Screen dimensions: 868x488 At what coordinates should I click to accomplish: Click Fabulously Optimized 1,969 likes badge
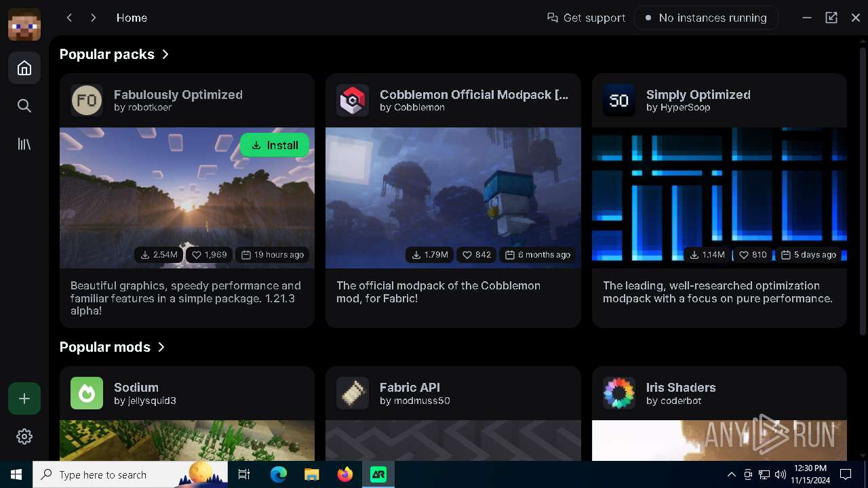(x=210, y=255)
